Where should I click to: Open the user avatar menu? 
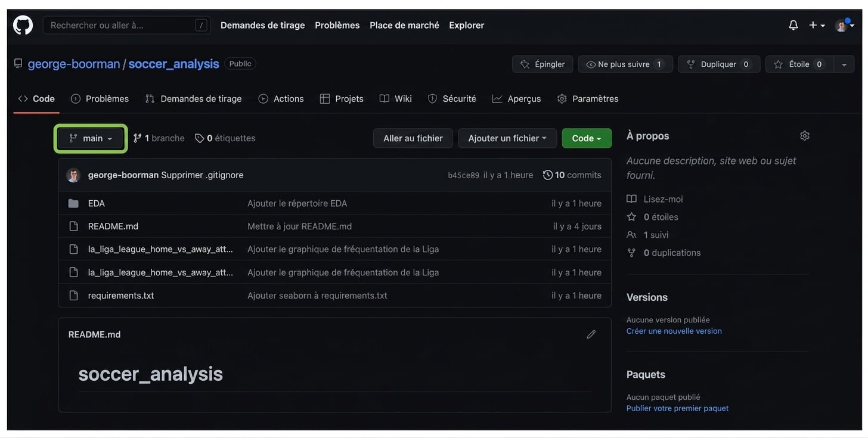845,25
